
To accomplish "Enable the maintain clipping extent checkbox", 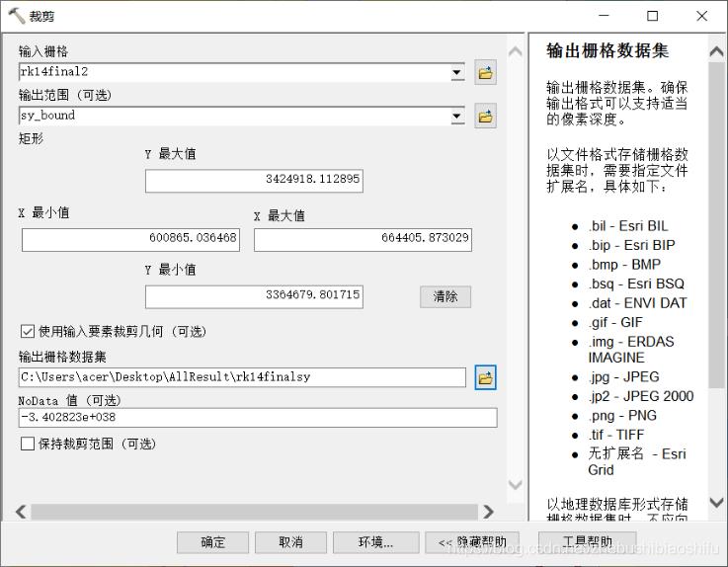I will pyautogui.click(x=28, y=444).
